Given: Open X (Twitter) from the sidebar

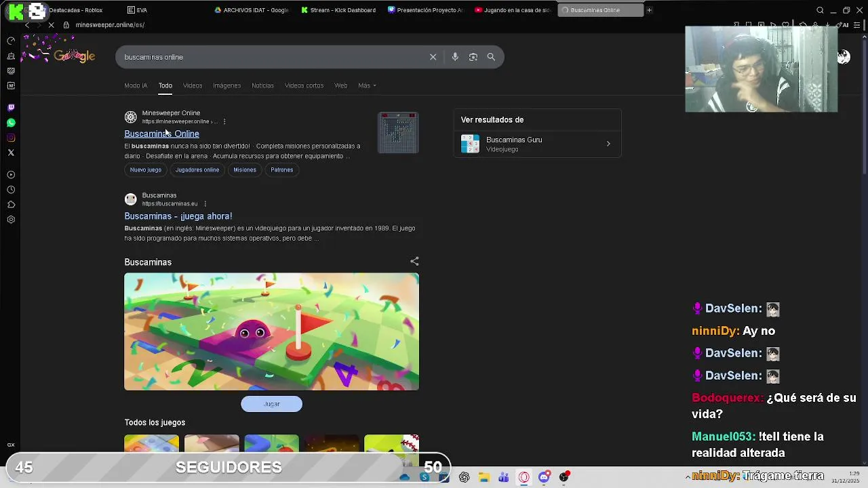Looking at the screenshot, I should coord(11,152).
